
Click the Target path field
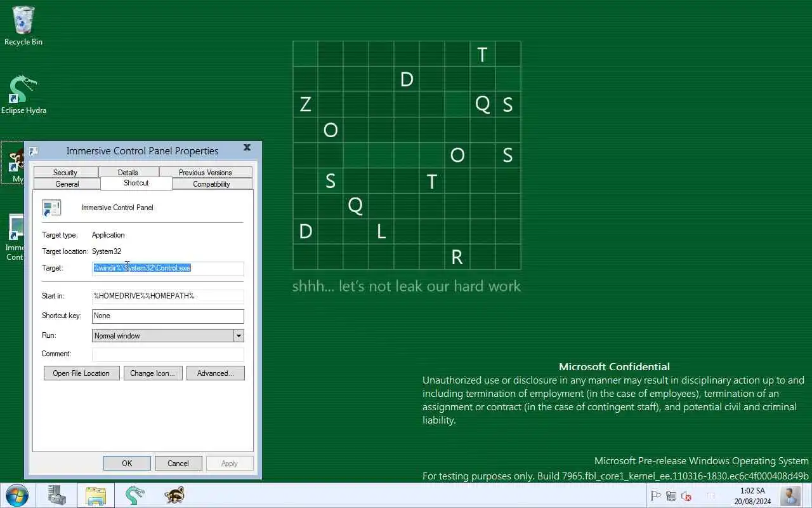[168, 268]
